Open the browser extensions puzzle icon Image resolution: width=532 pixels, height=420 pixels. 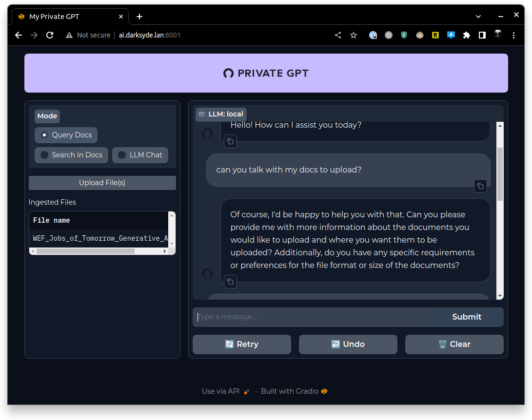[x=466, y=35]
